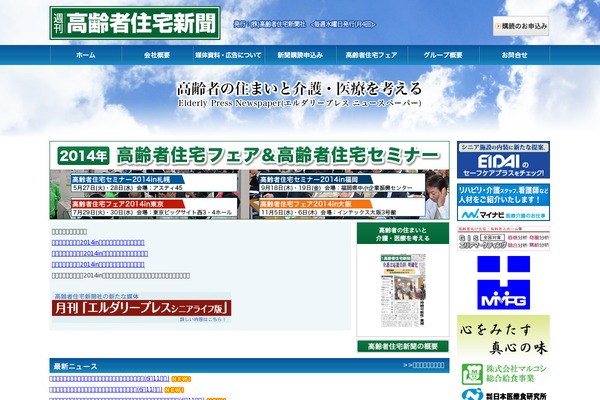Click the 株式会社マルコシ chef logo icon
The height and width of the screenshot is (400, 600).
pyautogui.click(x=472, y=374)
